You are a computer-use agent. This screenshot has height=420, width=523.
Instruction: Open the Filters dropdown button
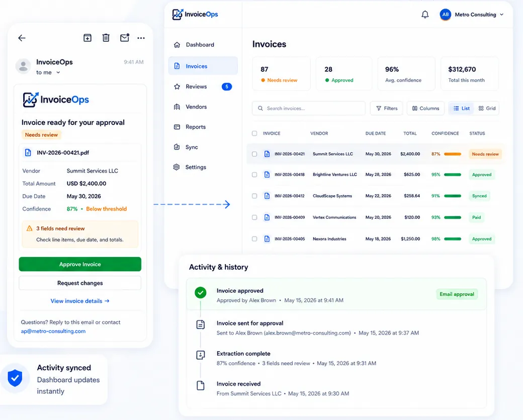tap(387, 109)
